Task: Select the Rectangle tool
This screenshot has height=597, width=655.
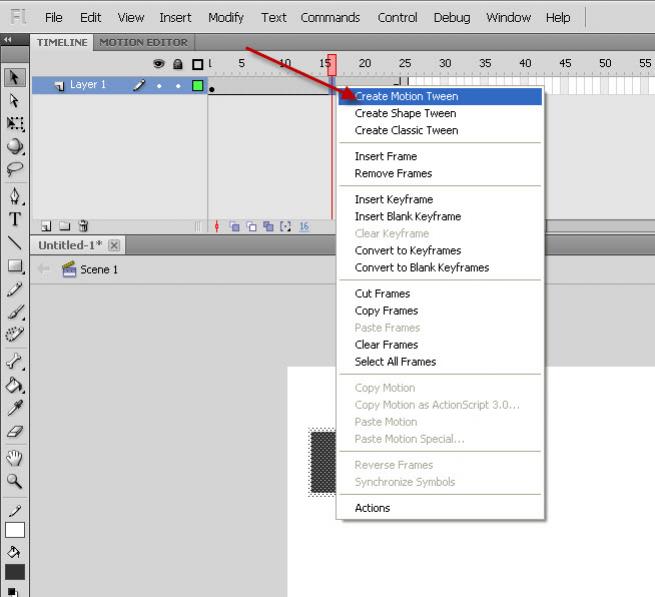Action: click(15, 266)
